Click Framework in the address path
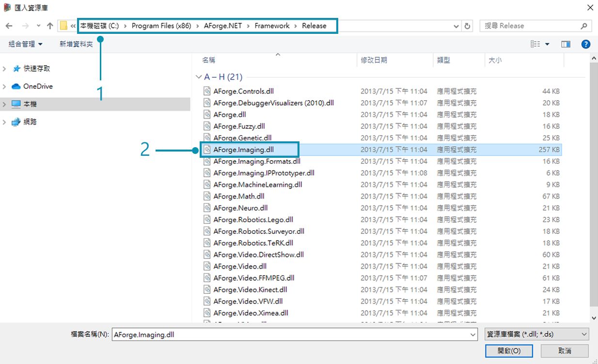Screen dimensions: 598x364 272,26
